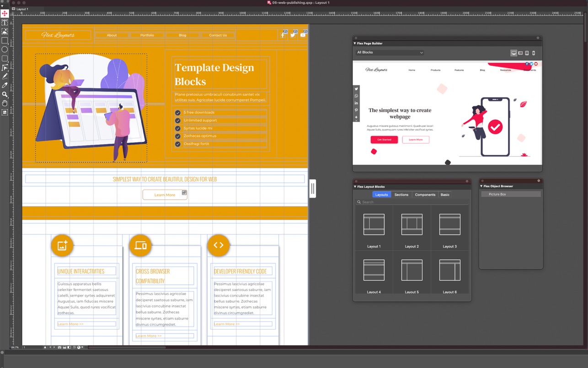
Task: Switch to the Basic tab
Action: (445, 195)
